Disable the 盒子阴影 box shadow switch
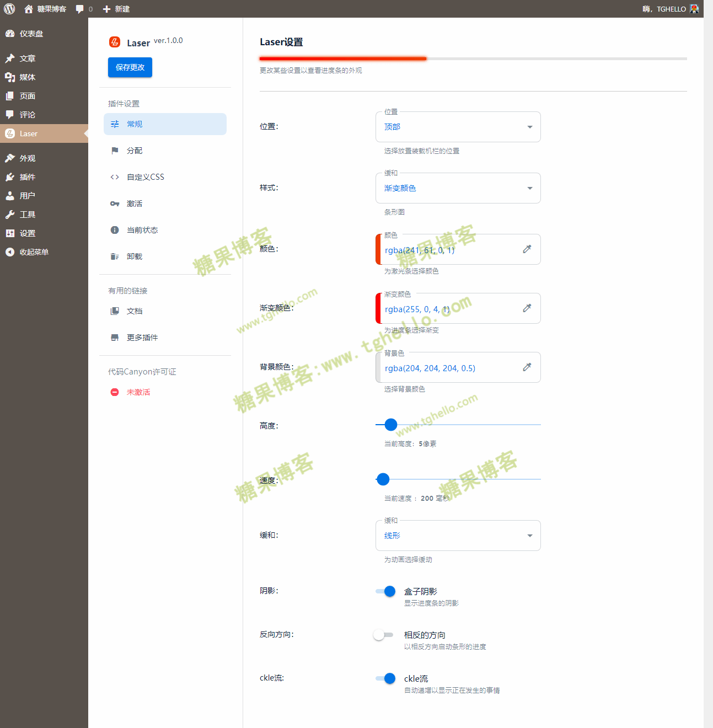The width and height of the screenshot is (713, 728). [x=385, y=591]
